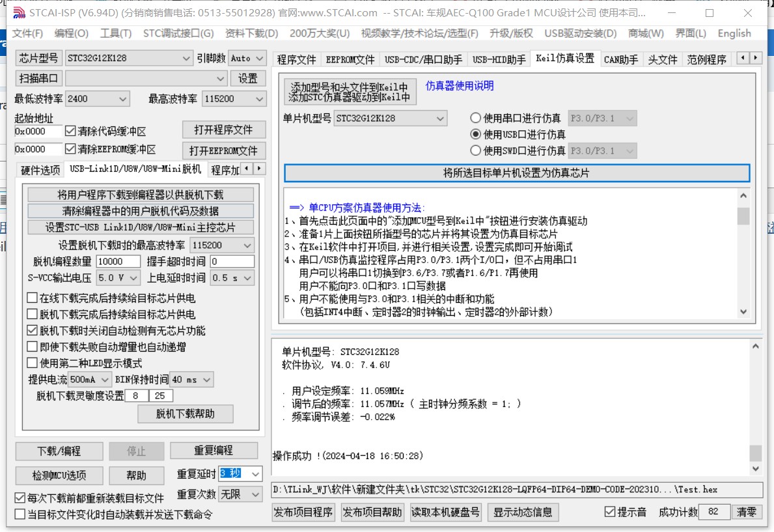Enable 当目标文件变化时自动装载并发送下载命令
Screen dimensions: 774x532
click(x=20, y=514)
